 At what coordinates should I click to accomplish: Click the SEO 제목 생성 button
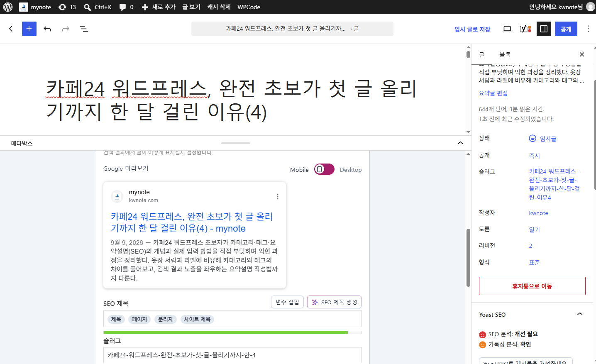(x=335, y=302)
